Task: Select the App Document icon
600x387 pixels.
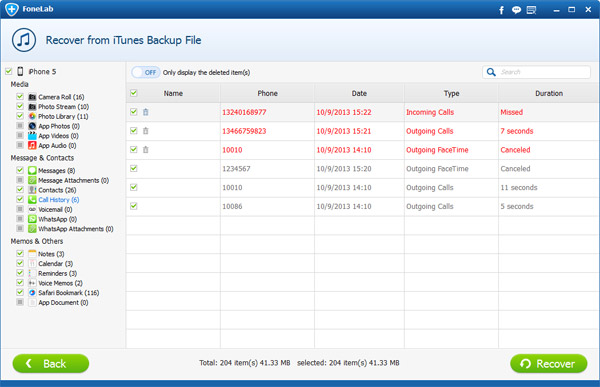Action: [x=32, y=302]
